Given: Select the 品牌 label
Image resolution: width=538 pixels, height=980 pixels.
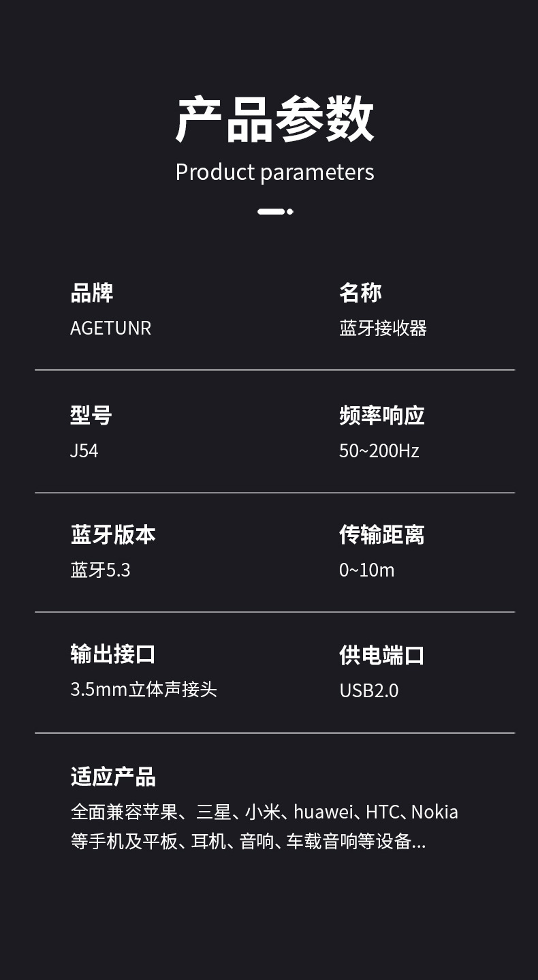Looking at the screenshot, I should tap(92, 292).
